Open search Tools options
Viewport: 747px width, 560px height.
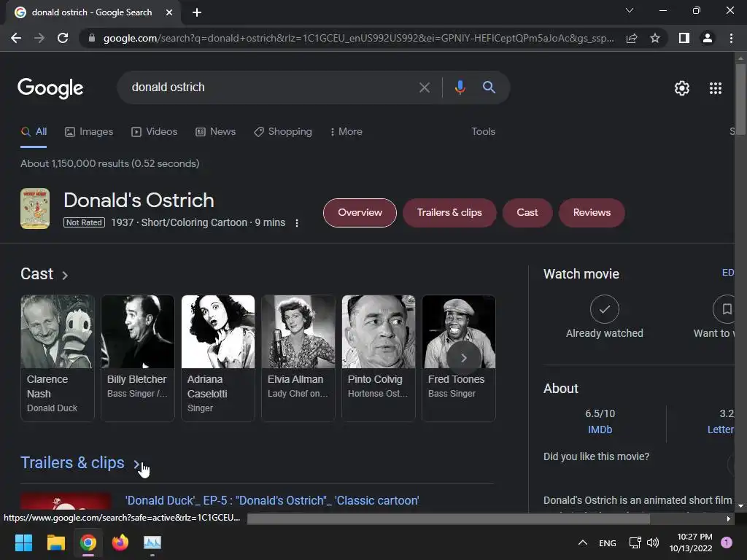[483, 132]
